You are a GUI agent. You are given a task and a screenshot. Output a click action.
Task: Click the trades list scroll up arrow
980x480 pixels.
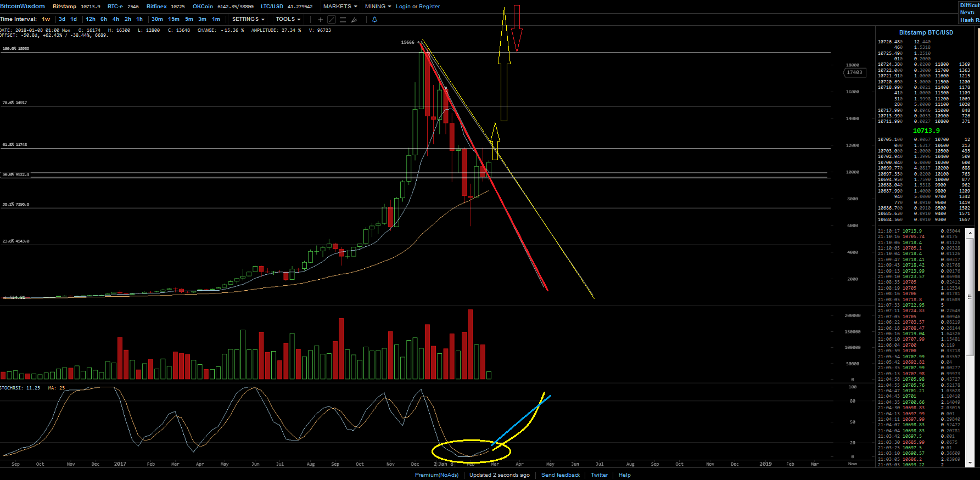pos(970,233)
